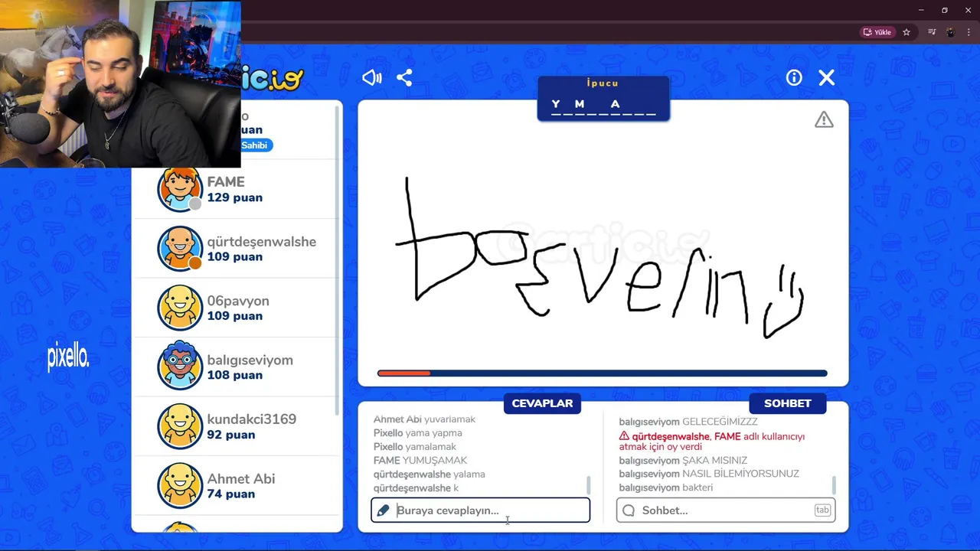Click the chat panel scrollbar
Image resolution: width=980 pixels, height=551 pixels.
[x=834, y=485]
